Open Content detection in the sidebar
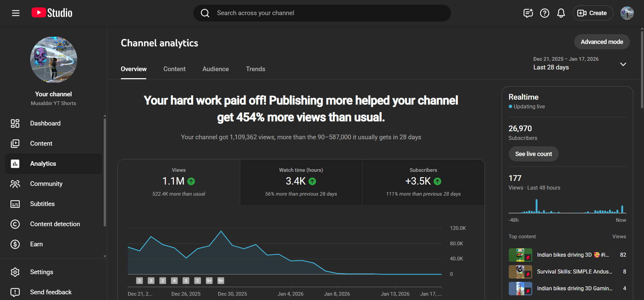The height and width of the screenshot is (300, 644). [x=55, y=224]
